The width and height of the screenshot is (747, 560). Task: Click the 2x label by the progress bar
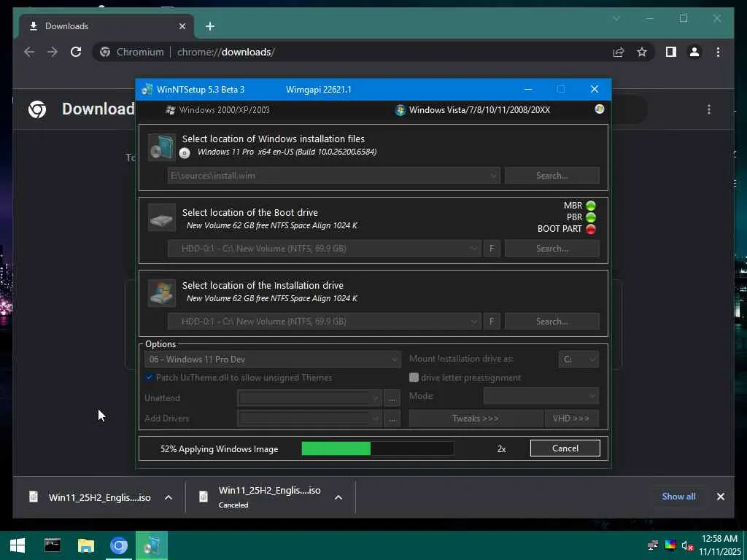click(x=501, y=449)
